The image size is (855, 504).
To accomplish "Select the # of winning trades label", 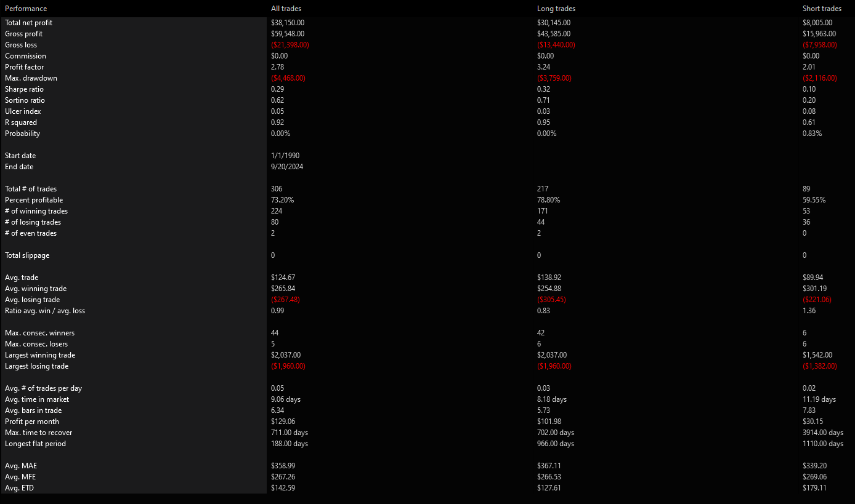I will 36,211.
